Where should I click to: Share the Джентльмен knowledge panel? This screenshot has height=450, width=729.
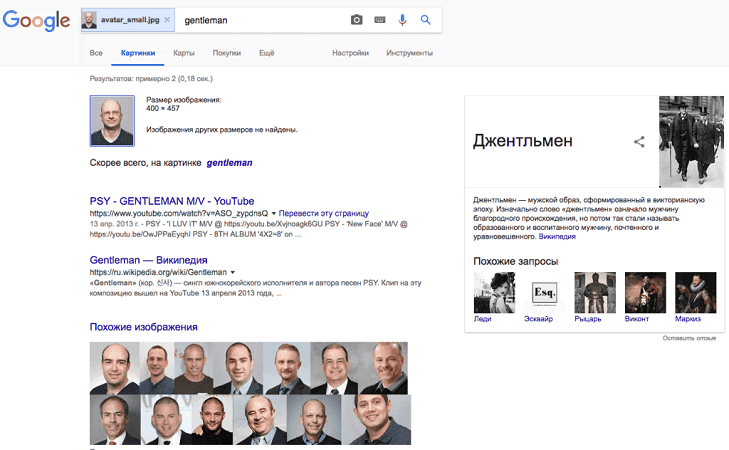point(639,142)
